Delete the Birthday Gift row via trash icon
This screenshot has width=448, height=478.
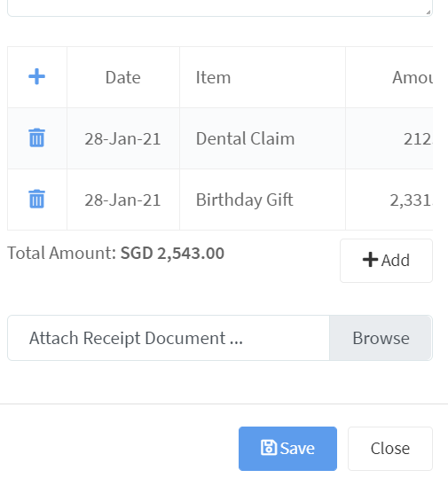tap(37, 199)
